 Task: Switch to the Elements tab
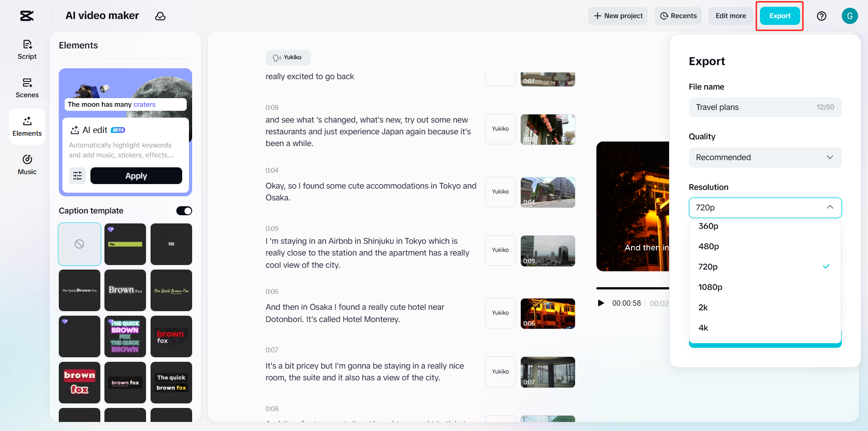27,127
